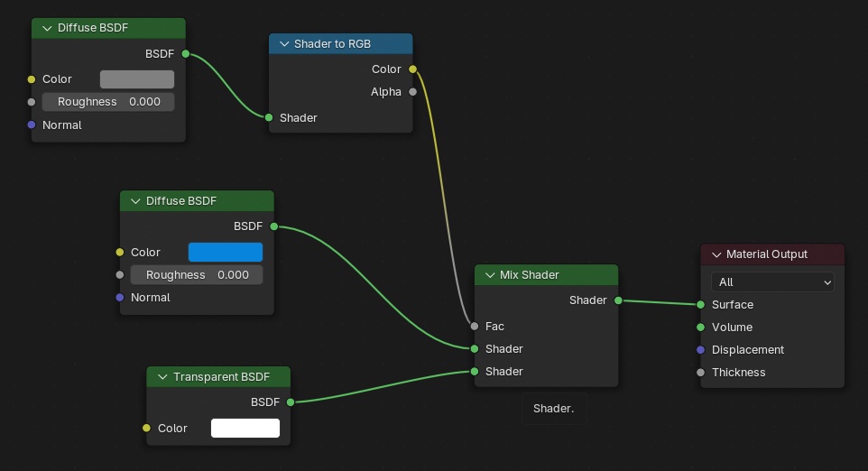This screenshot has width=868, height=471.
Task: Click the blue Diffuse BSDF color swatch
Action: coord(226,253)
